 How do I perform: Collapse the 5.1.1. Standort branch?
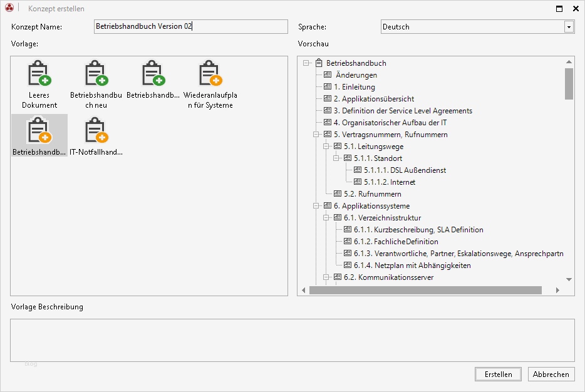click(336, 158)
